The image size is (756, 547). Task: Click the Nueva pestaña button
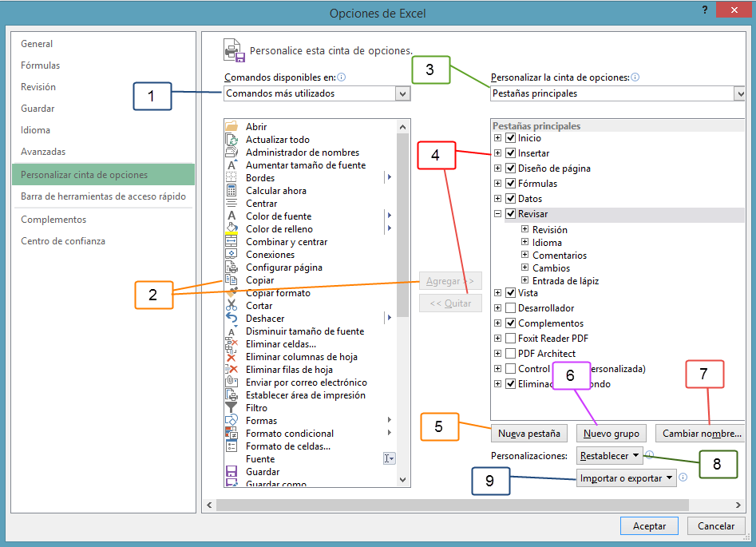(x=528, y=433)
